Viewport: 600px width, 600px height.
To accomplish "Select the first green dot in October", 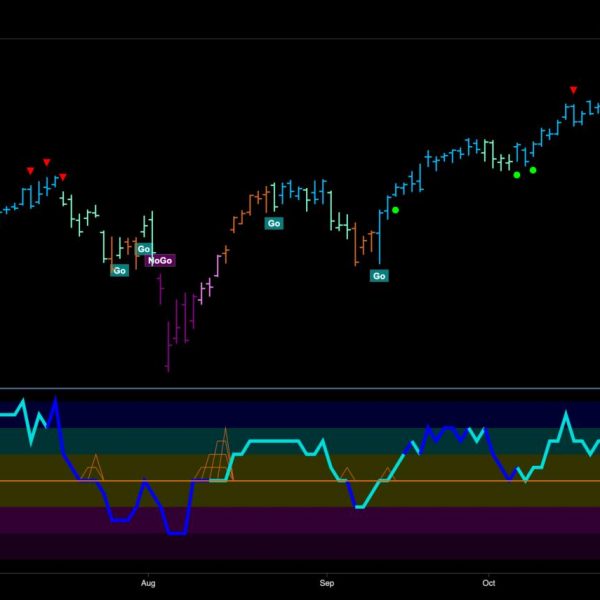I will (517, 175).
